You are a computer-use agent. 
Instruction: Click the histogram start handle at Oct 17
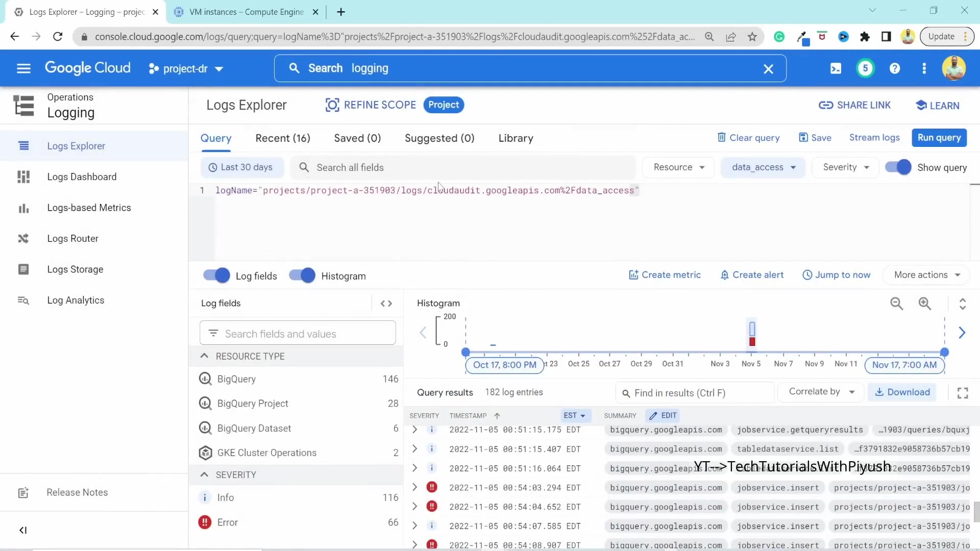coord(465,352)
